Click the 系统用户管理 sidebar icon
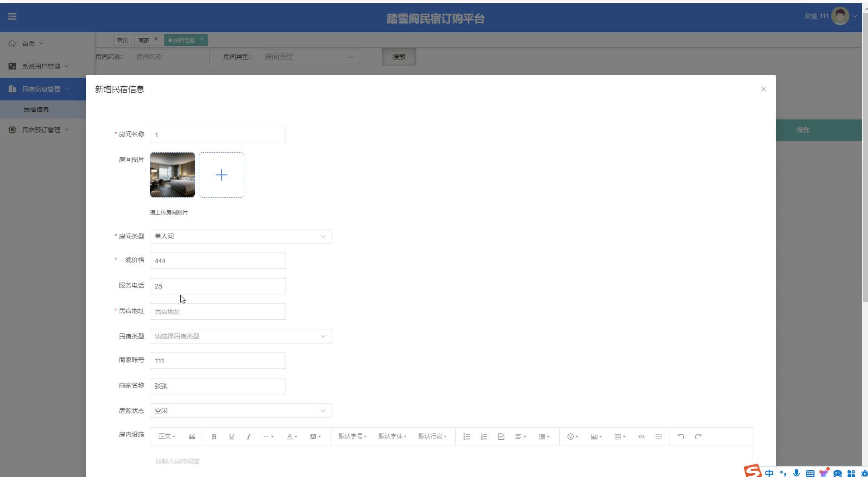The image size is (868, 477). click(x=12, y=66)
